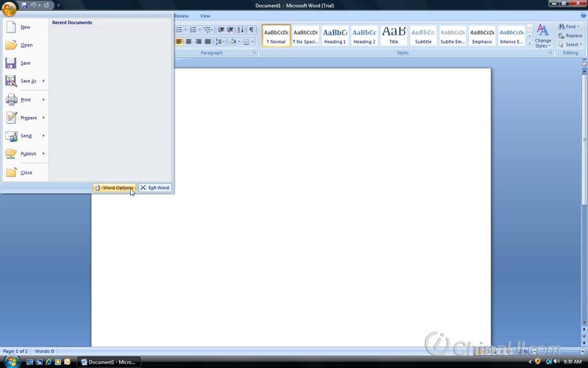The height and width of the screenshot is (368, 588).
Task: Toggle Justify alignment
Action: (x=207, y=42)
